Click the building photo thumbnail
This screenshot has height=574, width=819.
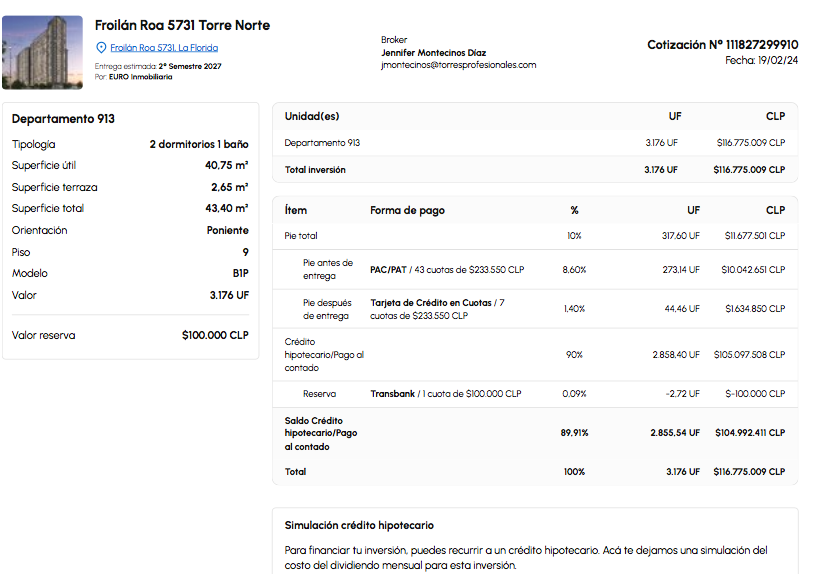[x=43, y=52]
